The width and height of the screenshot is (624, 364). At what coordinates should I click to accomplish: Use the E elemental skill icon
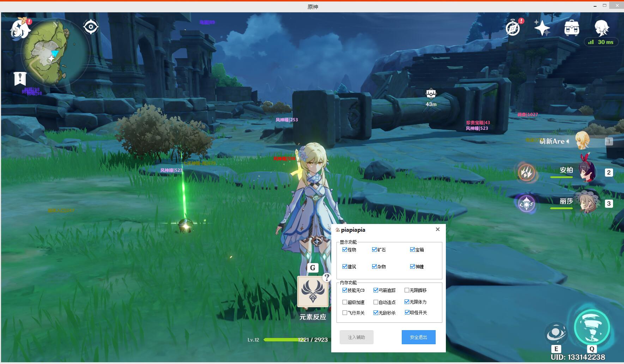(x=556, y=334)
